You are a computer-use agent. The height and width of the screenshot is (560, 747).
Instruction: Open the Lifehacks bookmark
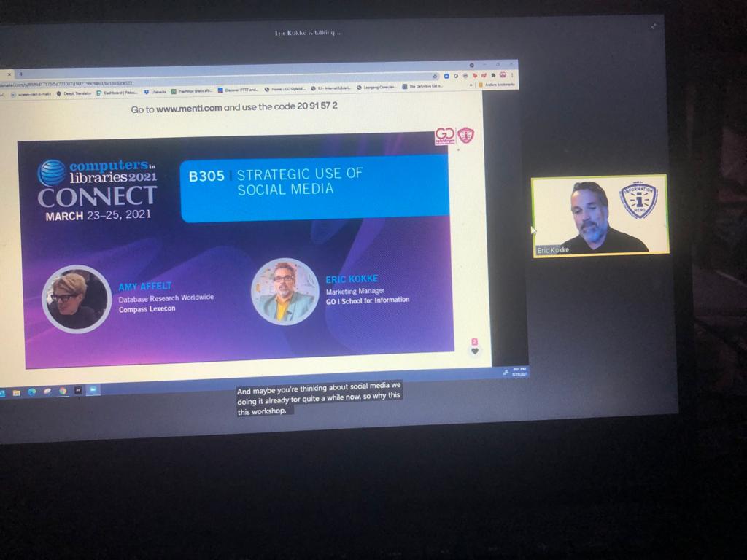[x=155, y=91]
